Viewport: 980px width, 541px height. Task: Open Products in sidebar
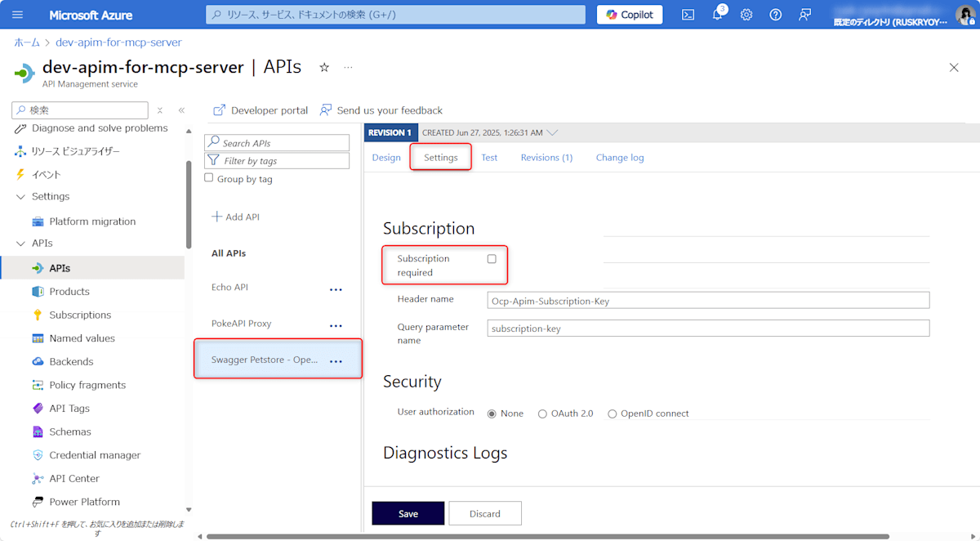coord(69,292)
